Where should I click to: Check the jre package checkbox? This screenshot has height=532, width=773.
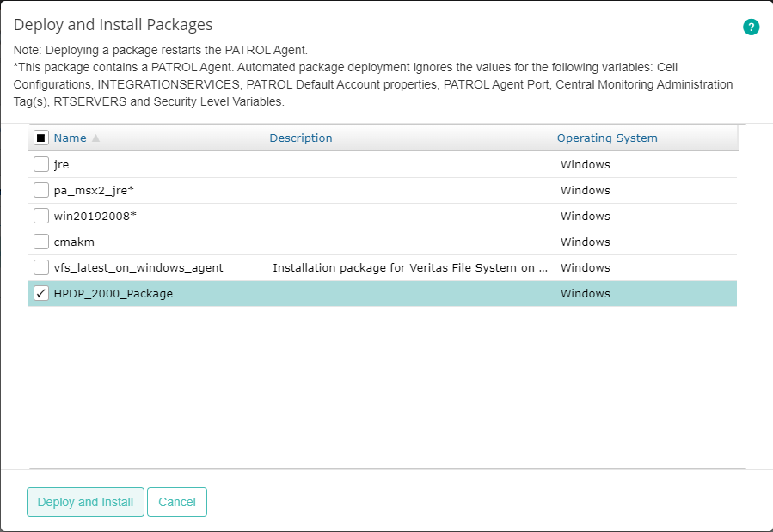39,163
